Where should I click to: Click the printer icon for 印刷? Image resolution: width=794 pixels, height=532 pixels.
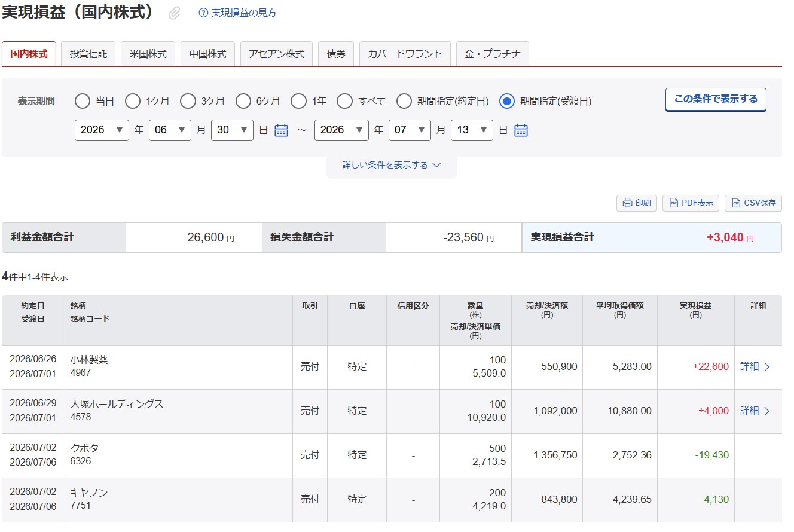coord(627,203)
